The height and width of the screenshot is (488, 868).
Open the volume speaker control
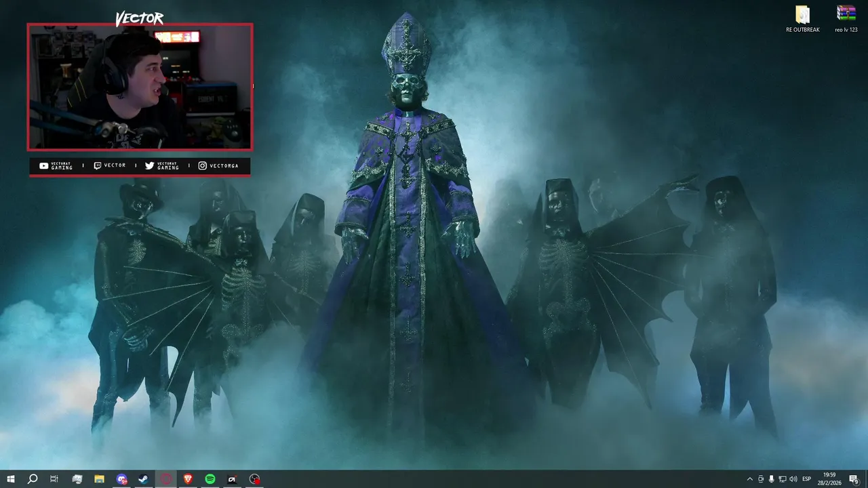793,479
